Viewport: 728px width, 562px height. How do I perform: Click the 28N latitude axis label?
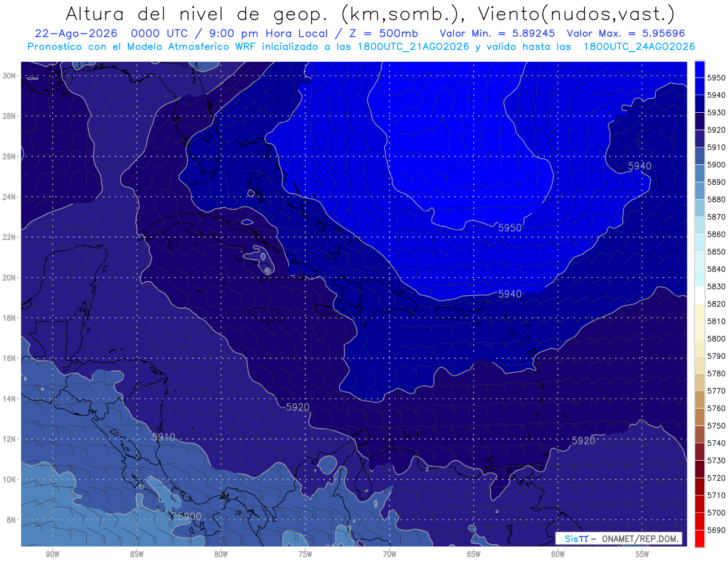pos(9,116)
